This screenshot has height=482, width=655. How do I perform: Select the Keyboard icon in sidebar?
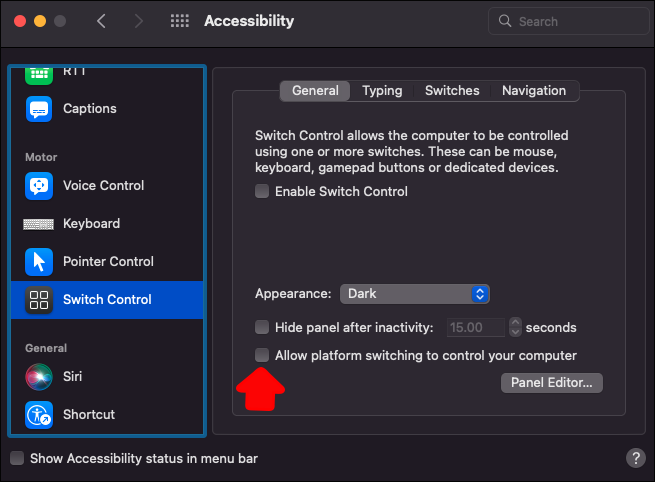(39, 224)
